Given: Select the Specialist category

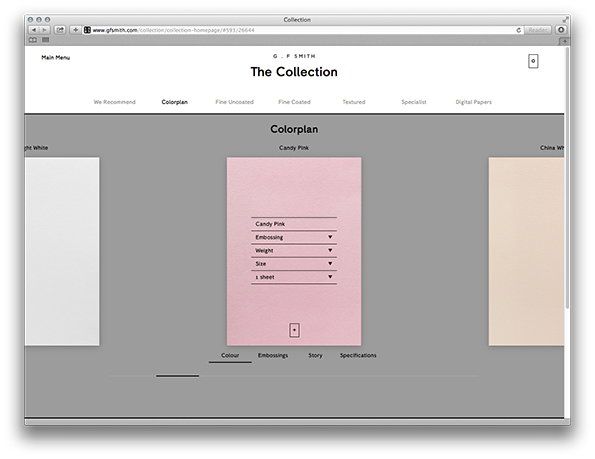Looking at the screenshot, I should pos(414,102).
